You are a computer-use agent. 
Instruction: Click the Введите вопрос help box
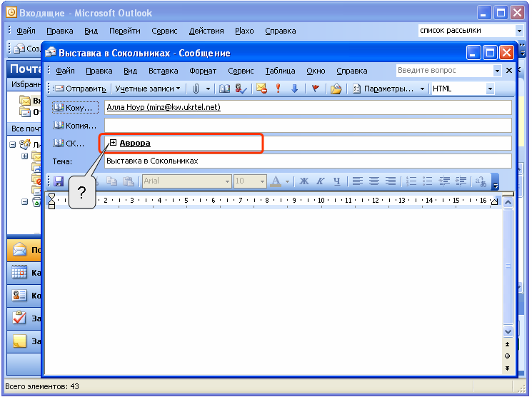444,71
